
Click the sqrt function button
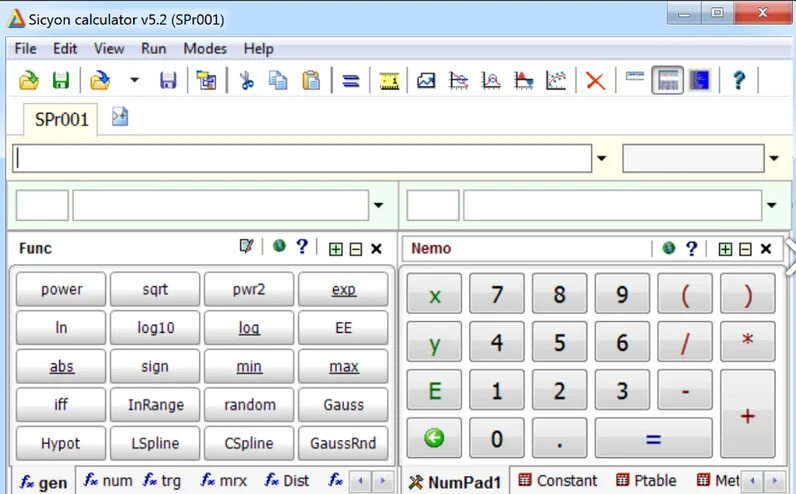(x=155, y=289)
